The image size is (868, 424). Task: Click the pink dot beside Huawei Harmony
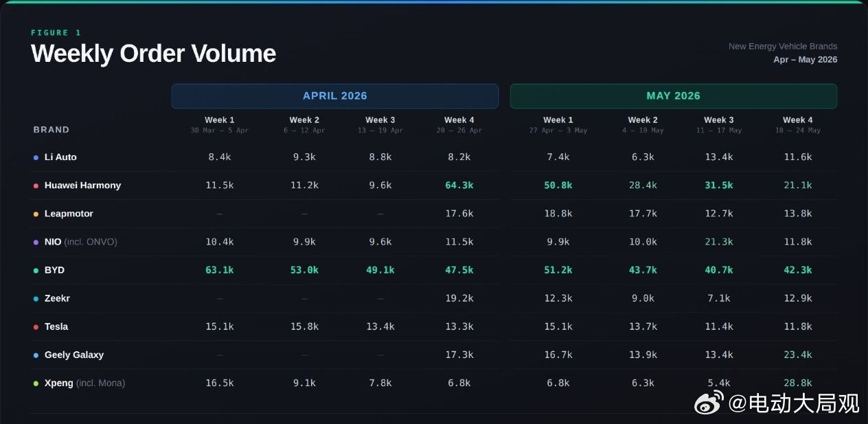pos(36,186)
